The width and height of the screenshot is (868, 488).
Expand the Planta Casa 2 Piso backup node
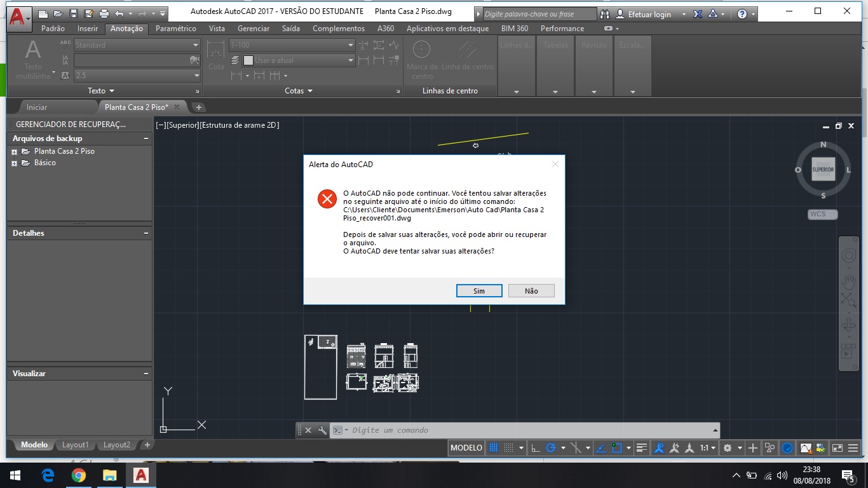point(14,152)
